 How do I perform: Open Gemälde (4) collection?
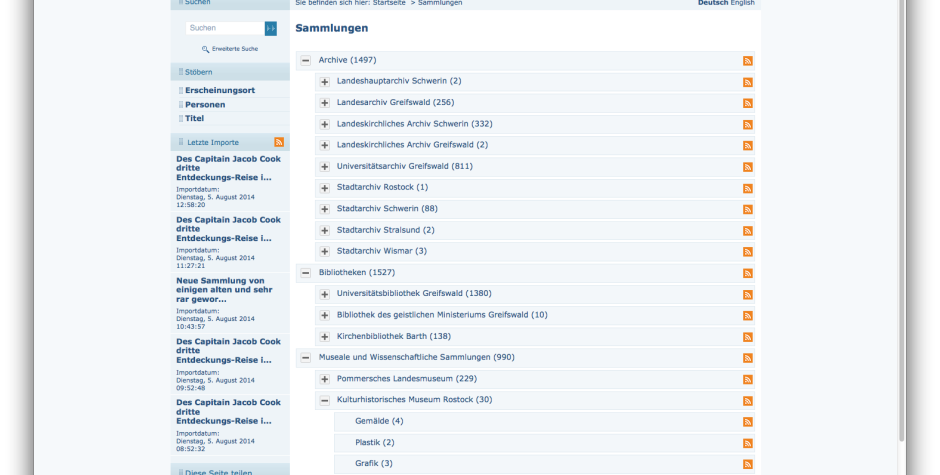(379, 421)
